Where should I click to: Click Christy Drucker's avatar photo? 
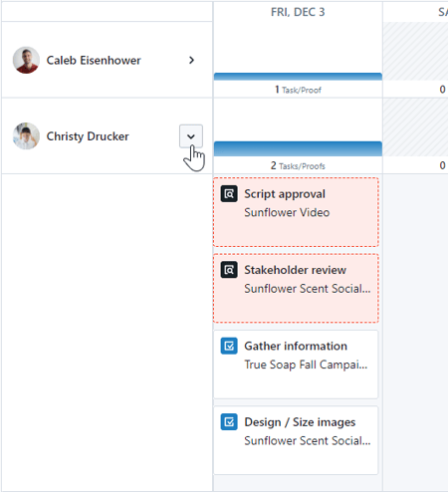pyautogui.click(x=26, y=136)
